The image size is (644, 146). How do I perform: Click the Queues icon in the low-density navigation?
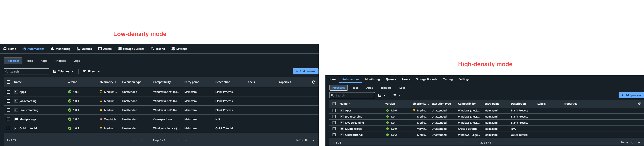click(79, 49)
